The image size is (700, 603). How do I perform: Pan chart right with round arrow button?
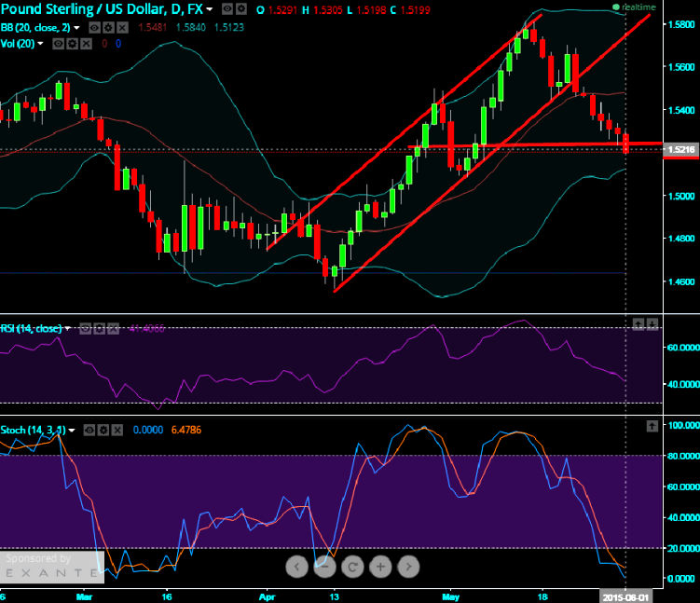pos(408,567)
